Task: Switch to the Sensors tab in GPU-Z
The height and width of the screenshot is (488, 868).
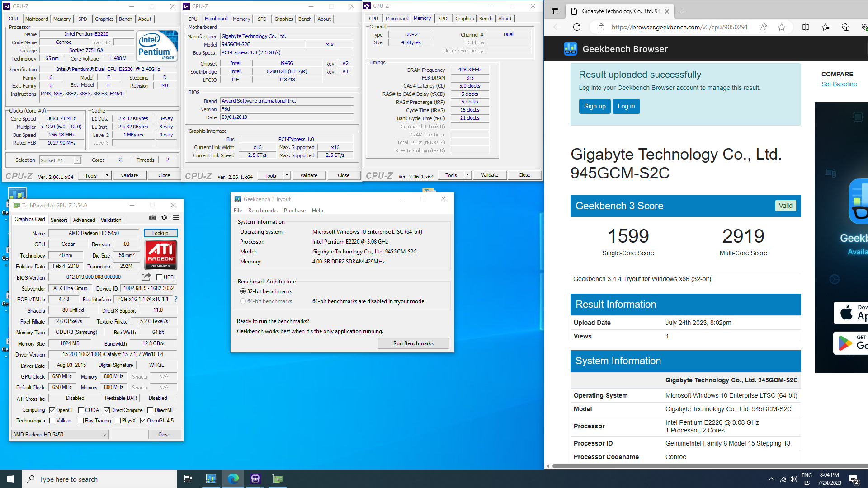Action: [x=59, y=220]
